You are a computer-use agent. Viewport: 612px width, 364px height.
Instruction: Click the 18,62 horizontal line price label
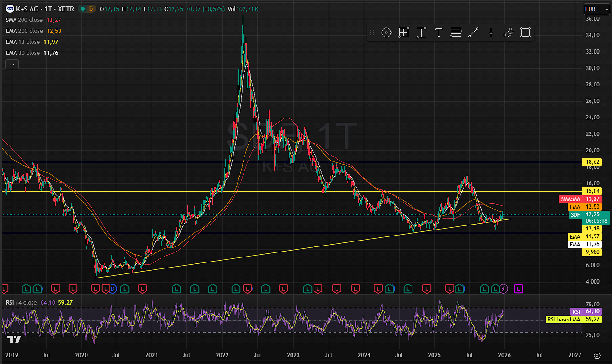(x=592, y=162)
